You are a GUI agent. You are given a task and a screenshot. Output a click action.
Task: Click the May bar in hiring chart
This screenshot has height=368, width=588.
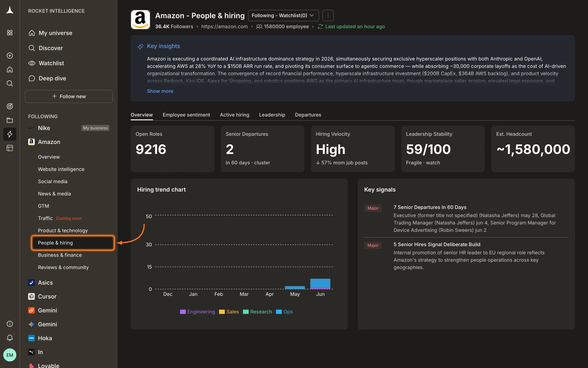coord(295,288)
